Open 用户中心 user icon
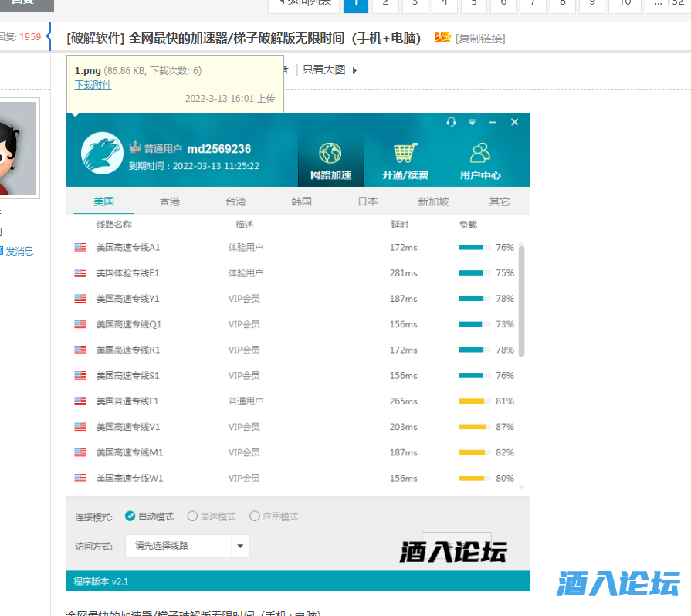This screenshot has height=616, width=691. [480, 152]
